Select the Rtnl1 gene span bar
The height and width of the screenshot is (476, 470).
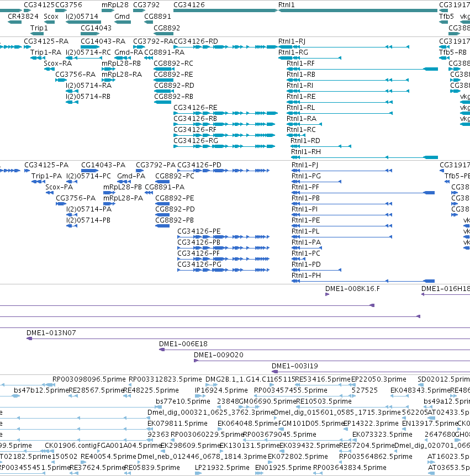tap(358, 10)
